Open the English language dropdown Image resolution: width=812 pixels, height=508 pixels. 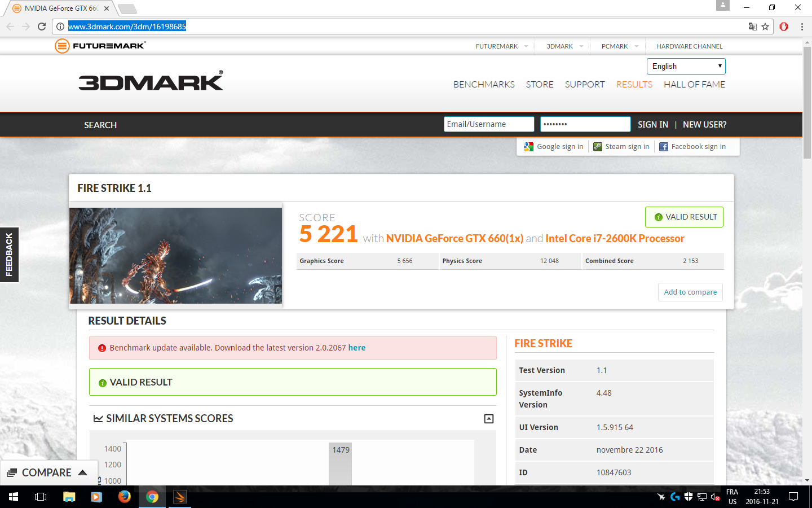(686, 66)
